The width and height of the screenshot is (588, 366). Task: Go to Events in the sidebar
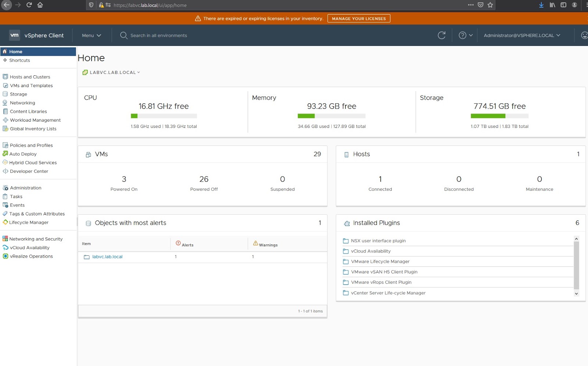point(17,205)
